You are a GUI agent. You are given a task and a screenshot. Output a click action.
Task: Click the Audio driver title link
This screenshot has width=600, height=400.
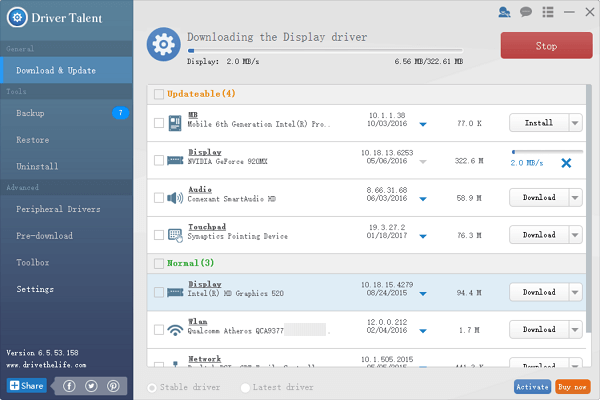[x=200, y=189]
